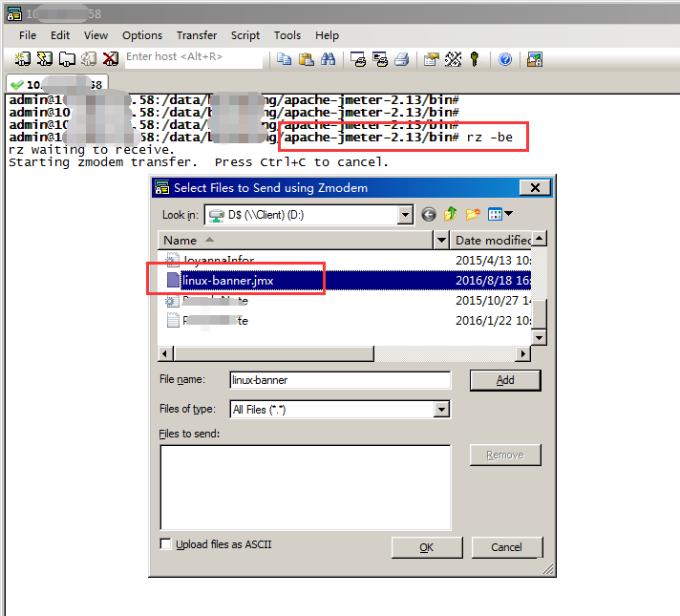Click the Back arrow in Zmodem dialog
The image size is (680, 616).
(x=429, y=214)
